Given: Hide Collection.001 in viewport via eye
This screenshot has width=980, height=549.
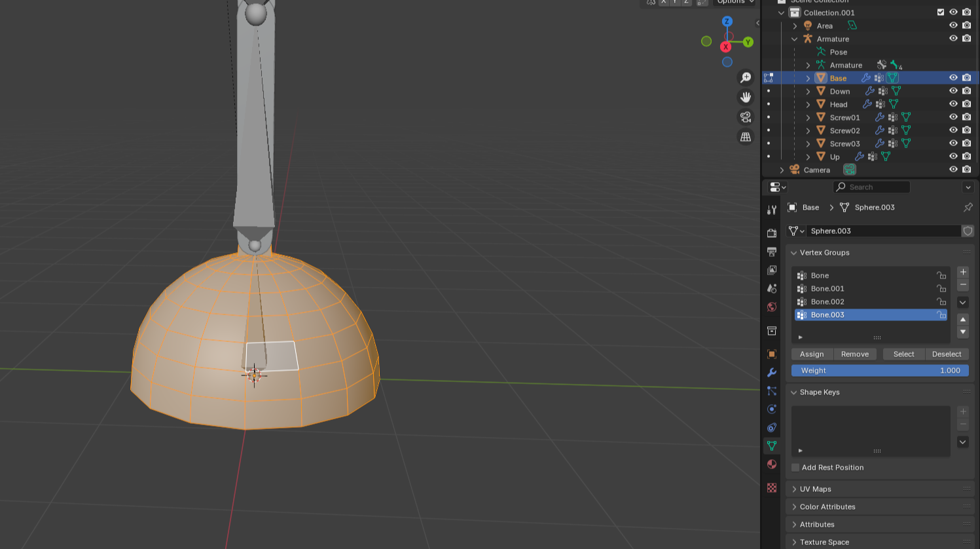Looking at the screenshot, I should point(953,12).
